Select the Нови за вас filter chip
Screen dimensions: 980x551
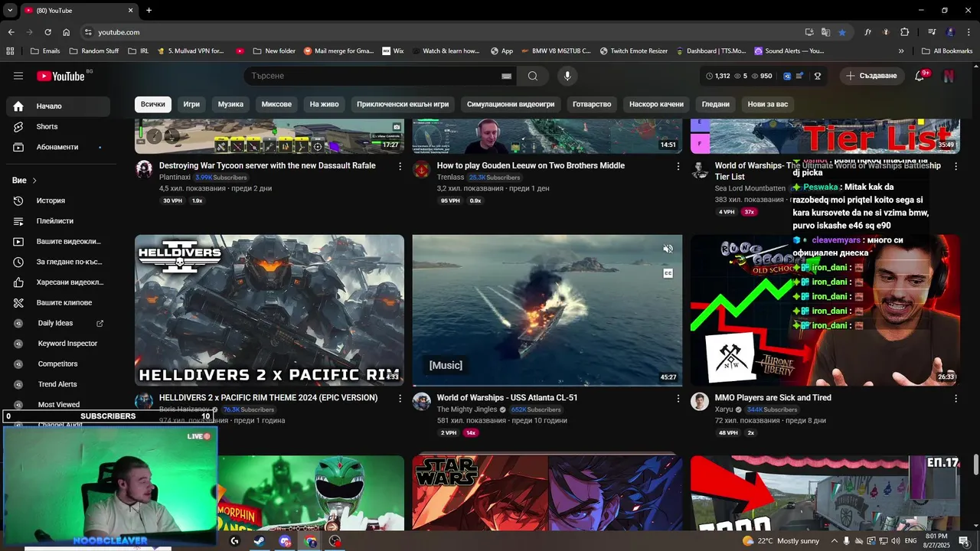tap(767, 104)
